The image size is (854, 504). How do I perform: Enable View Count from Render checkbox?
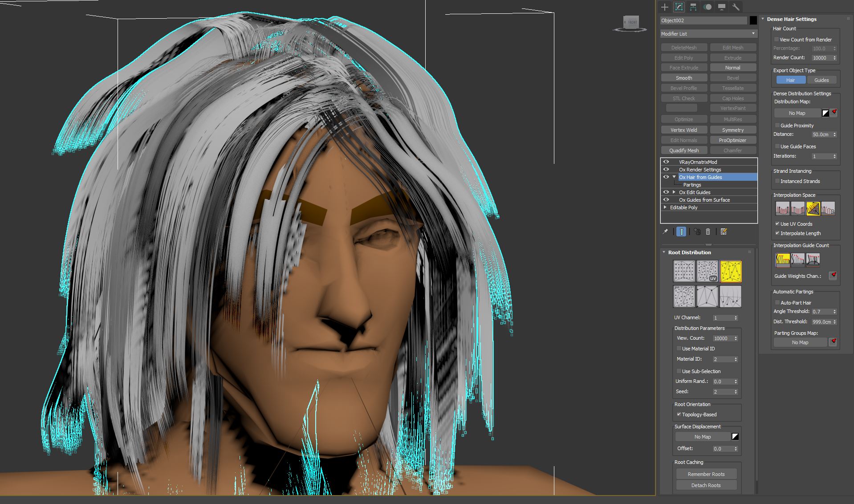click(x=777, y=40)
